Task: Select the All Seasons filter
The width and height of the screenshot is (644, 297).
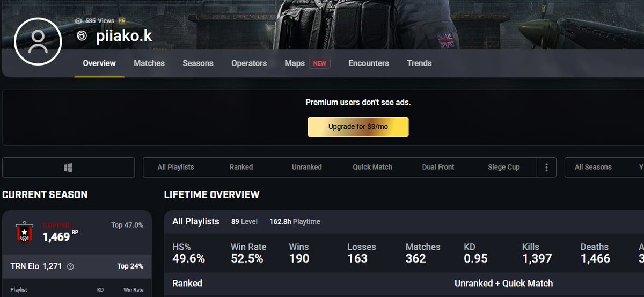Action: point(593,167)
